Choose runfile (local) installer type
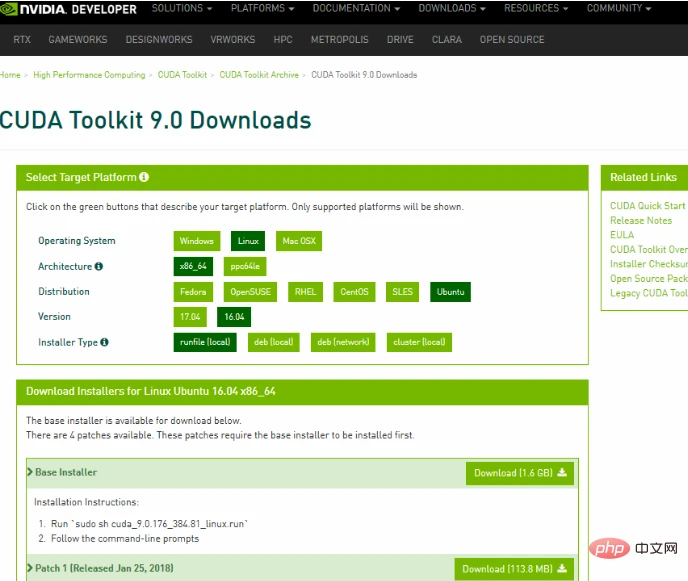This screenshot has height=581, width=688. 205,342
